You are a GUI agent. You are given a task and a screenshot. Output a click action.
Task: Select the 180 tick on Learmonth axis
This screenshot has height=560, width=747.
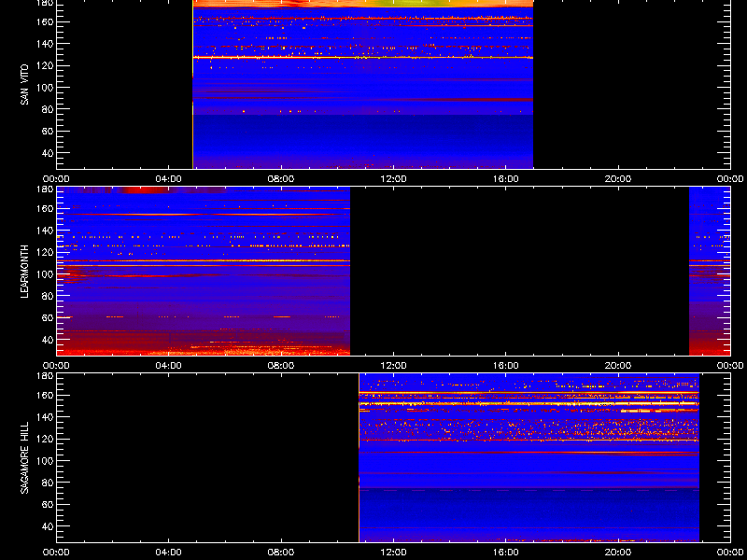[46, 189]
